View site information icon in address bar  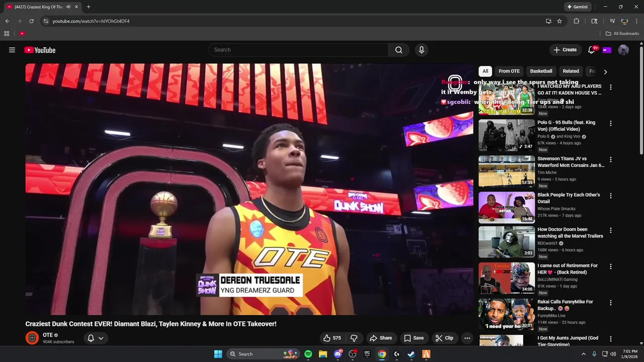pos(46,21)
